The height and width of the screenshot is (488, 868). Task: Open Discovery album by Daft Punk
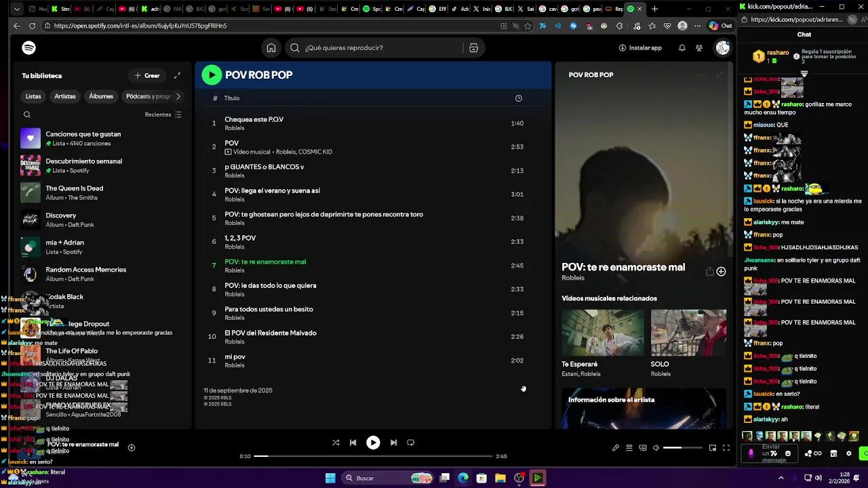[x=102, y=220]
